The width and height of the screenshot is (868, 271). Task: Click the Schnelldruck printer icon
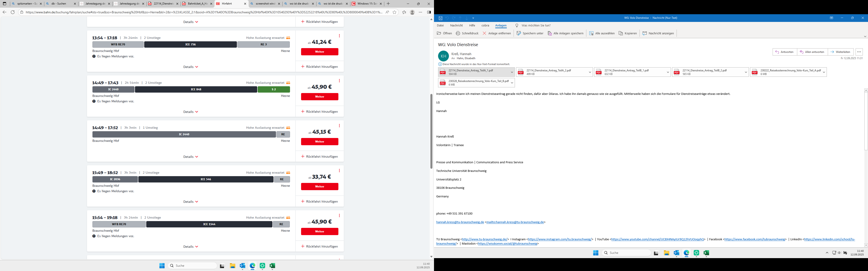tap(458, 33)
